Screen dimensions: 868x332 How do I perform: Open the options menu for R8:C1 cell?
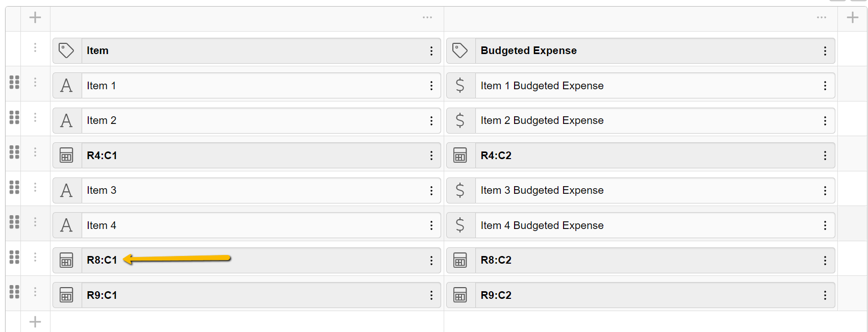[x=431, y=261]
